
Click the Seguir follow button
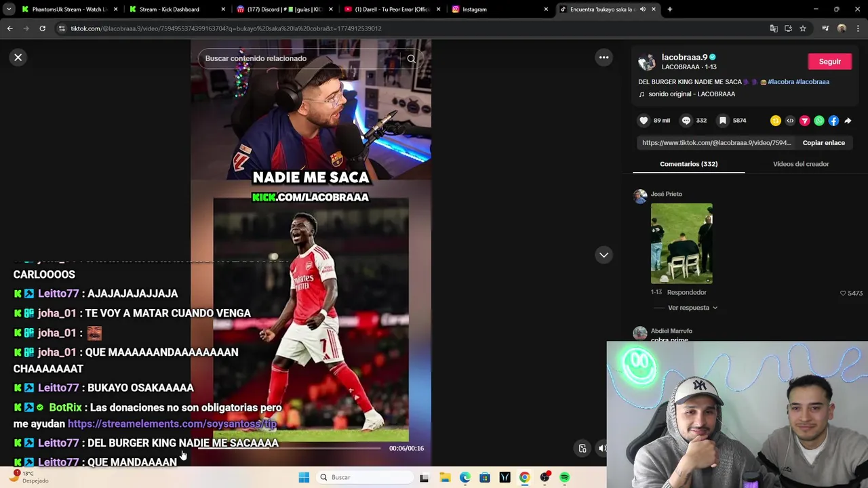829,62
